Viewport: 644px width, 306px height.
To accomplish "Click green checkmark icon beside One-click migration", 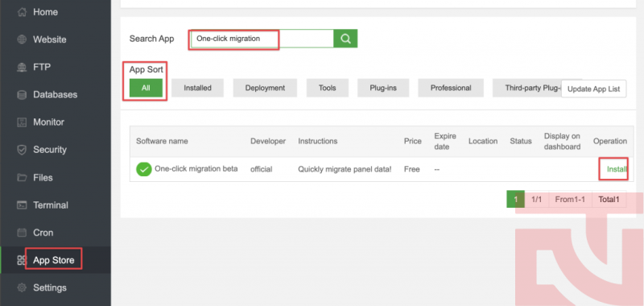I will 144,169.
